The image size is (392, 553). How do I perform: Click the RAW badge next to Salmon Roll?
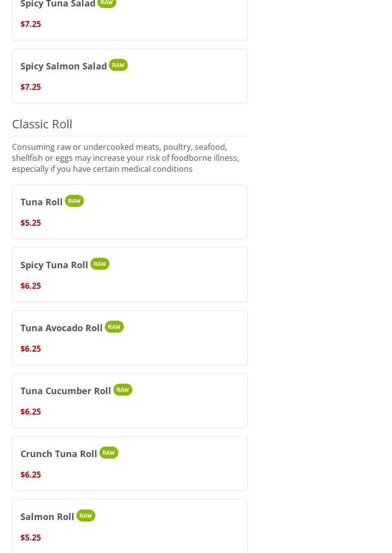(x=85, y=516)
